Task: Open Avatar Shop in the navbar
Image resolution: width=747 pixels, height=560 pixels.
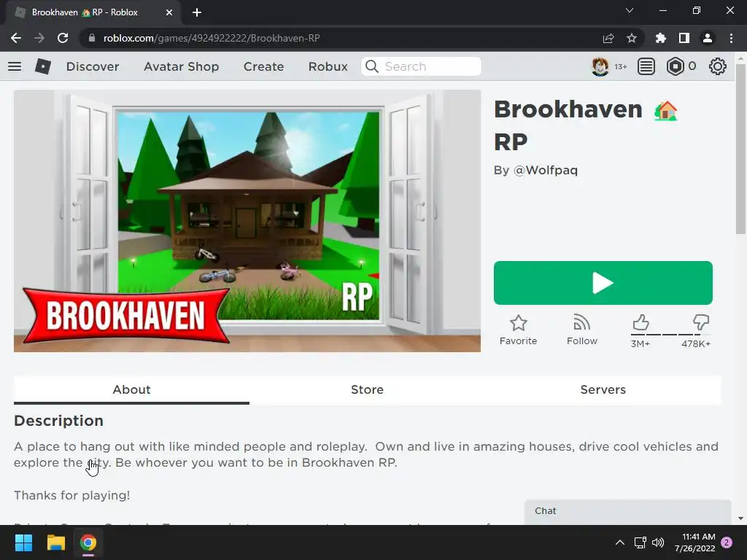Action: 181,66
